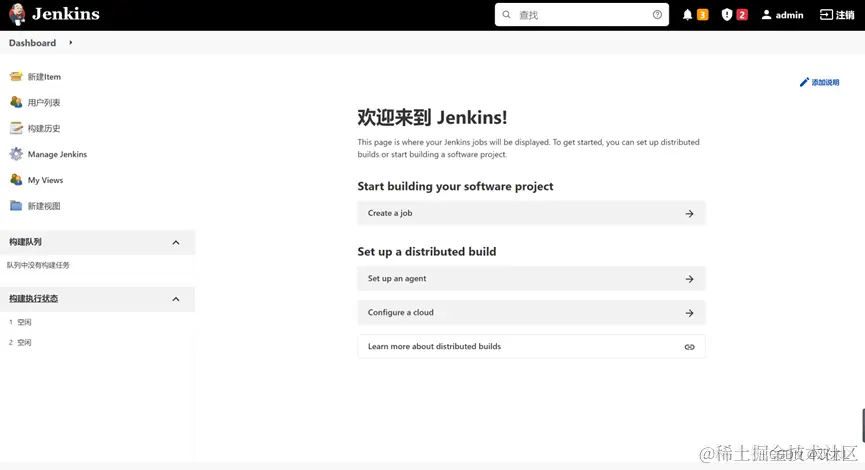
Task: Collapse the 构建队列 panel chevron
Action: click(176, 243)
